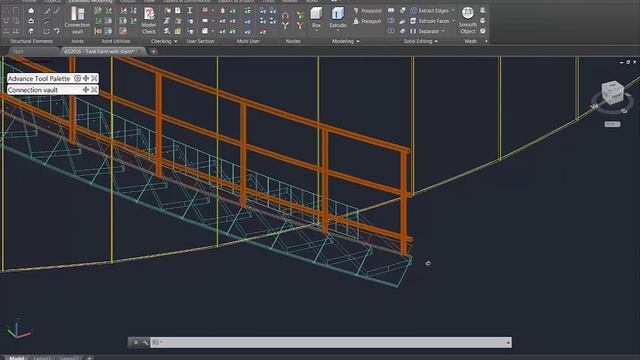The height and width of the screenshot is (360, 640).
Task: Click the Extract Edges tool
Action: [429, 11]
